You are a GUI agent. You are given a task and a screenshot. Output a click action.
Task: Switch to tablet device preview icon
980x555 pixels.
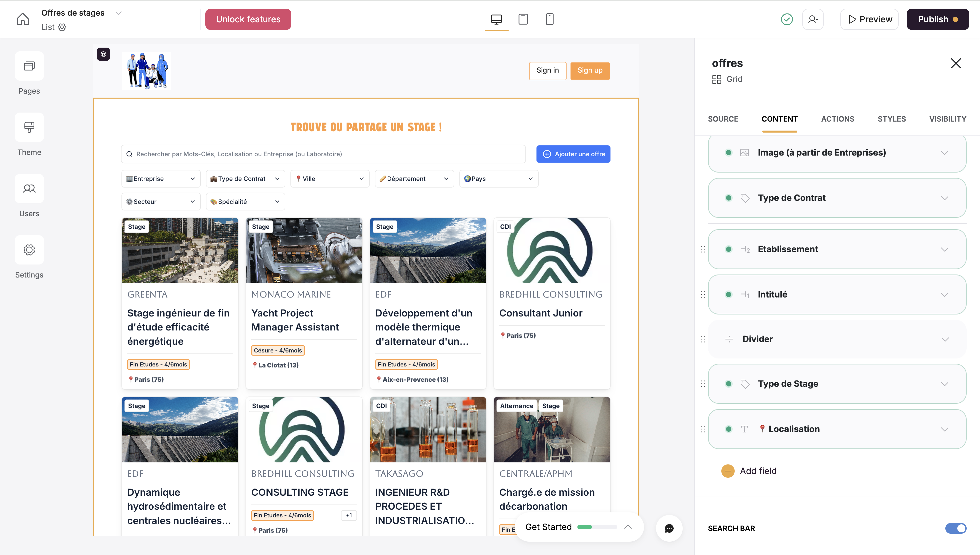pos(523,19)
